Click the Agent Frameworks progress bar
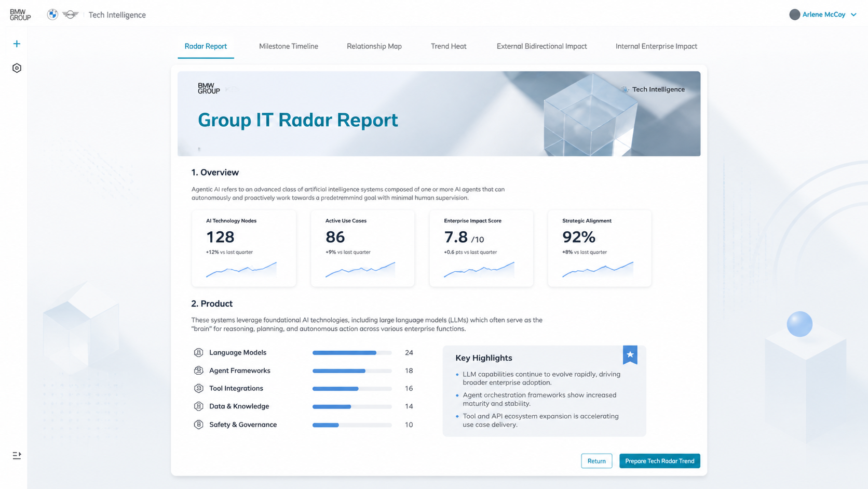 click(352, 371)
